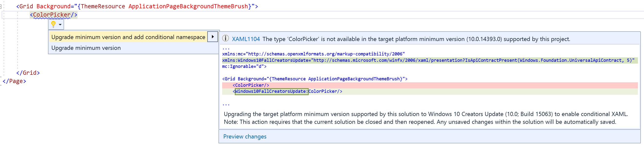Screen dimensions: 644x148
Task: Expand the submenu arrow on highlighted action
Action: (x=212, y=37)
